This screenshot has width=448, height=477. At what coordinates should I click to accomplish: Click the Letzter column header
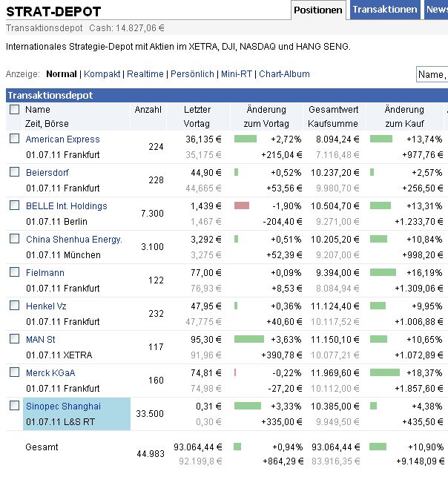tap(197, 110)
